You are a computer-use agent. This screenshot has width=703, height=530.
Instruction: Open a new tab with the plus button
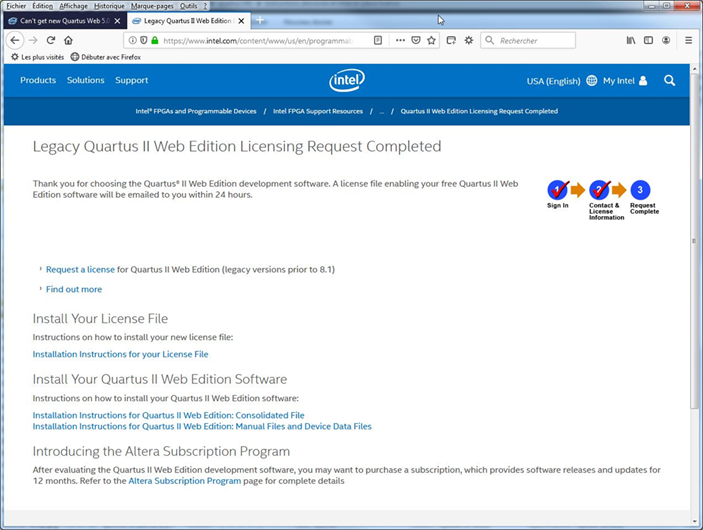coord(260,21)
